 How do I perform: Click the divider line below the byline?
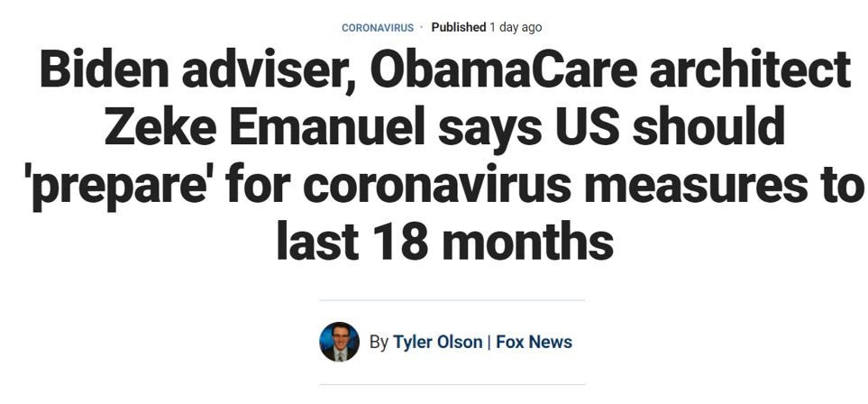point(452,385)
